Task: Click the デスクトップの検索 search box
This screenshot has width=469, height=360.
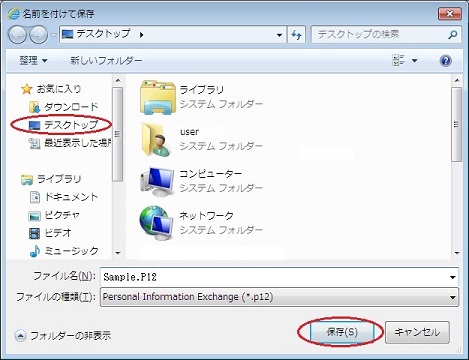Action: [x=386, y=34]
